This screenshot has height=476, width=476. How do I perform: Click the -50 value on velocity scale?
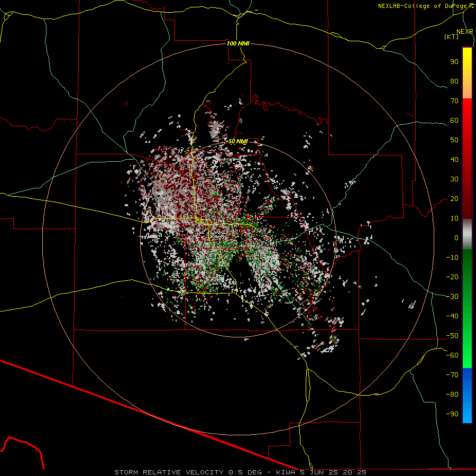tap(452, 336)
